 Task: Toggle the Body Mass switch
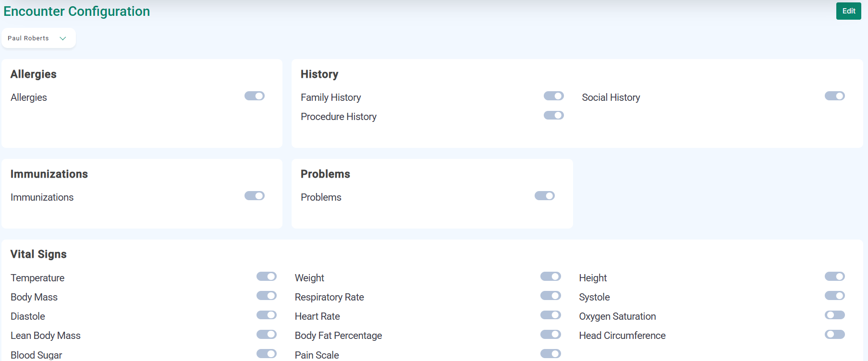266,296
